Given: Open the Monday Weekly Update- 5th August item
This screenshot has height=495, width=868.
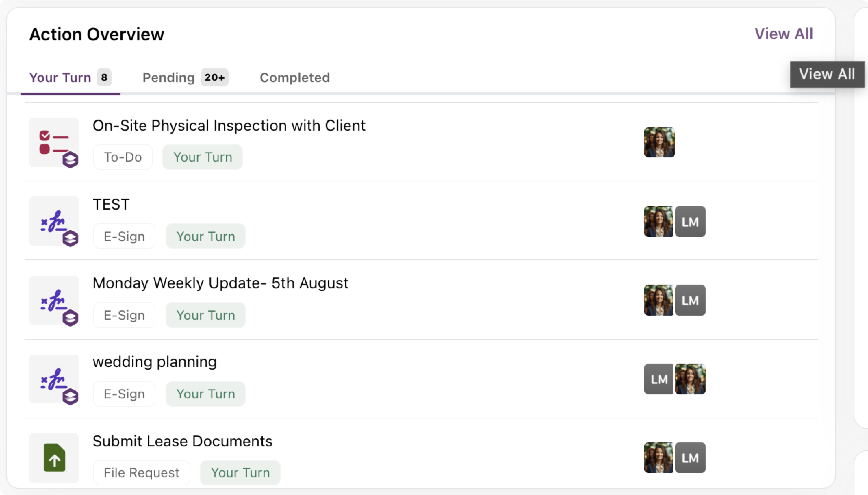Looking at the screenshot, I should (x=220, y=283).
